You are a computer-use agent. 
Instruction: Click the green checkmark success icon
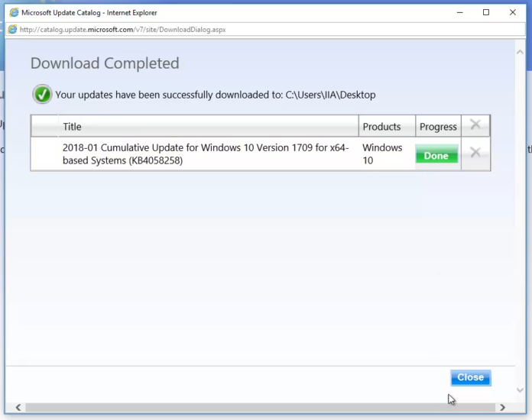pos(42,94)
